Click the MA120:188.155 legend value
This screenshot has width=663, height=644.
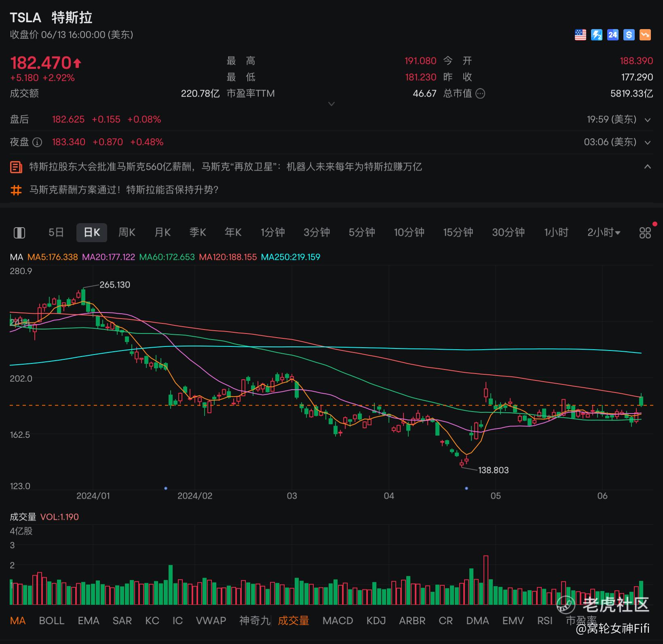[x=228, y=257]
